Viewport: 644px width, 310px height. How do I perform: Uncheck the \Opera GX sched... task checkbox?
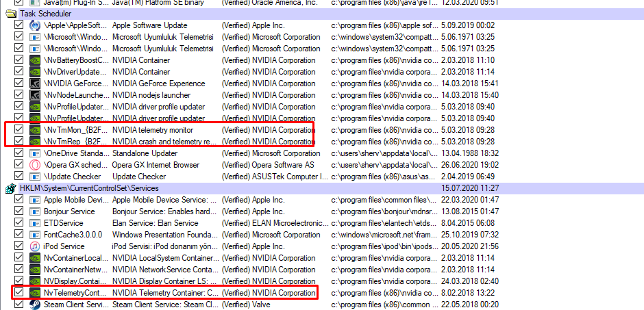18,164
